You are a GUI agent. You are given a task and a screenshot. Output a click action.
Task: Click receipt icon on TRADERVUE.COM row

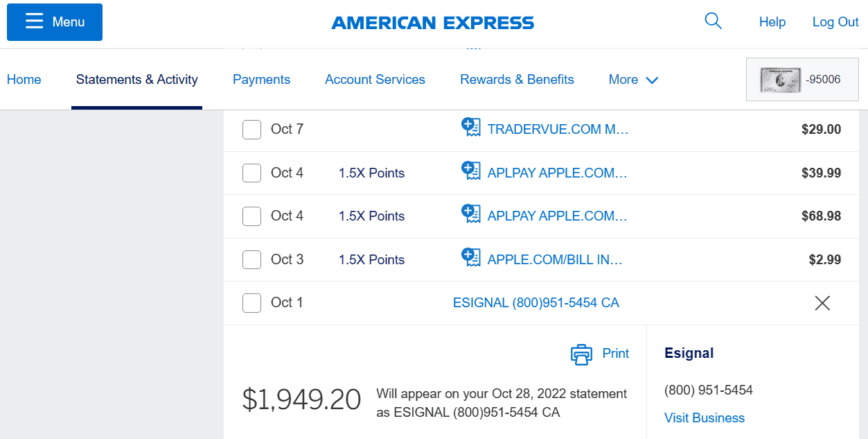pyautogui.click(x=471, y=128)
